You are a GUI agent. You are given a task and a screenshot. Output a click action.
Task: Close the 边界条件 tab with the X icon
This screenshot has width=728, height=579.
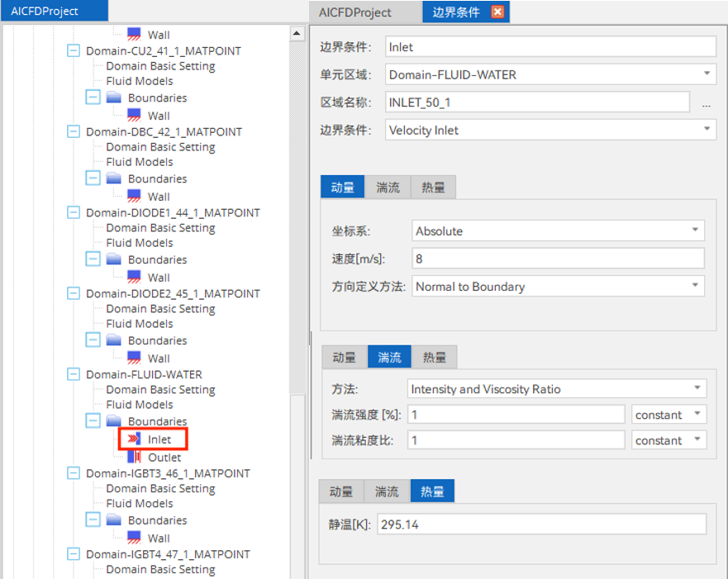tap(497, 12)
